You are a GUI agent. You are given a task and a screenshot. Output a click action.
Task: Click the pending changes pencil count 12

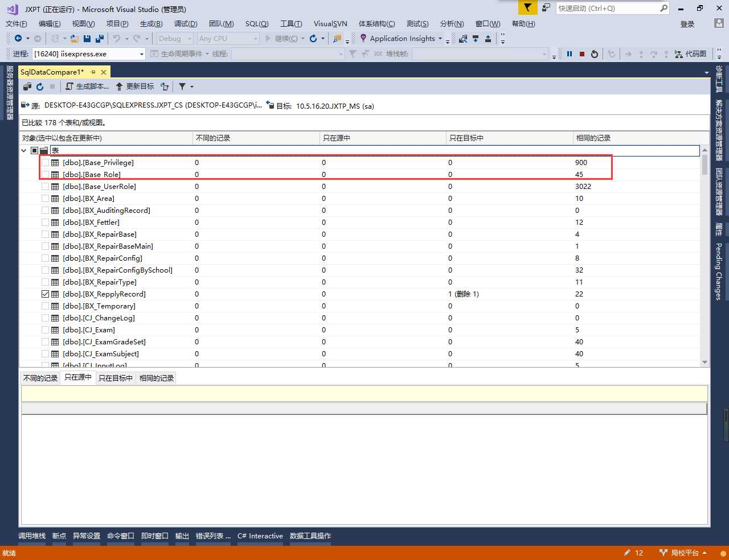pyautogui.click(x=633, y=553)
